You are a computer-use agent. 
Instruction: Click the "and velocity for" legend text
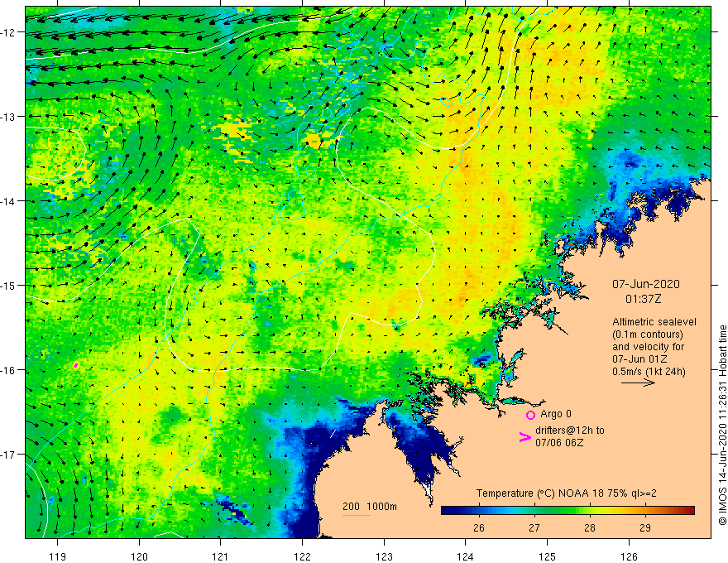(648, 347)
